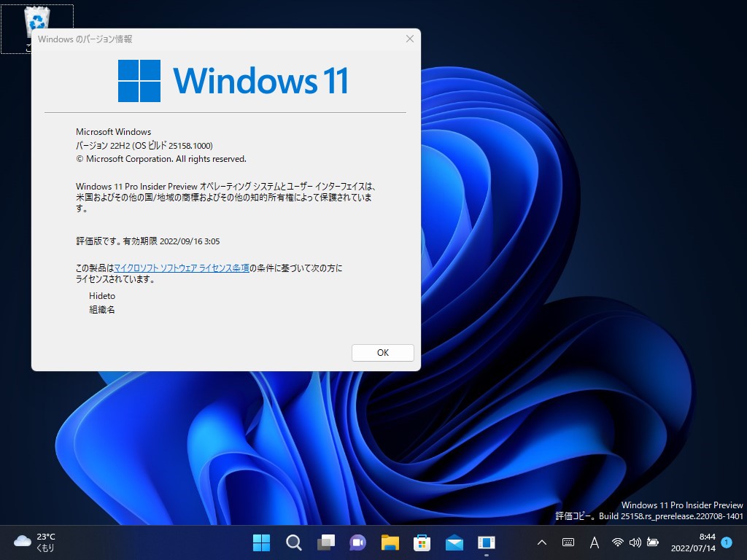The width and height of the screenshot is (747, 560).
Task: Open the touch keyboard
Action: tap(570, 542)
